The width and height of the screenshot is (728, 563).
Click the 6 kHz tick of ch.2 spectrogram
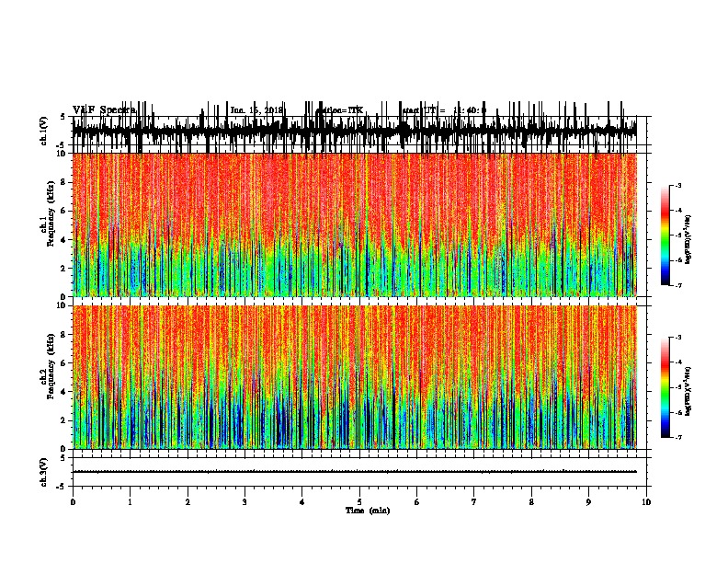pos(64,363)
